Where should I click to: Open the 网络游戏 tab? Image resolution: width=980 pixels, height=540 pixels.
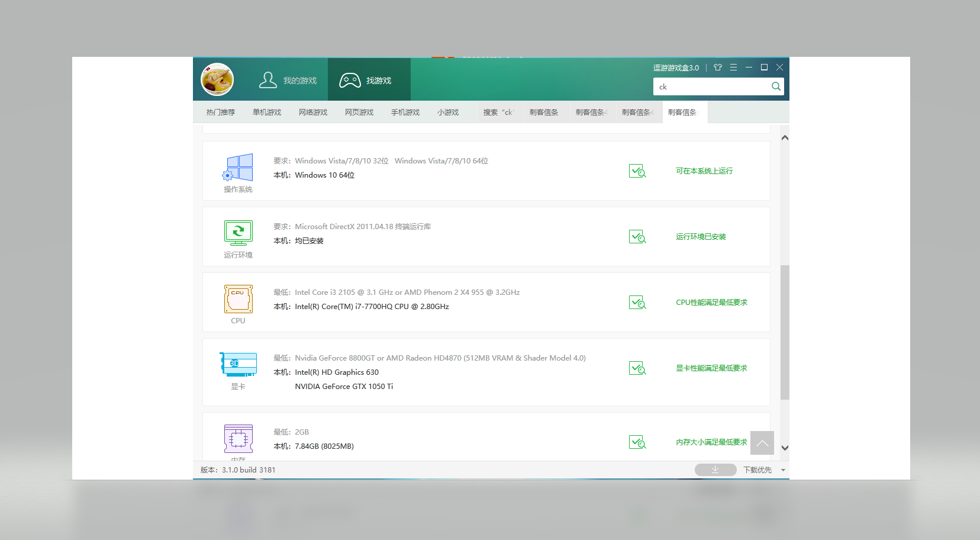313,112
